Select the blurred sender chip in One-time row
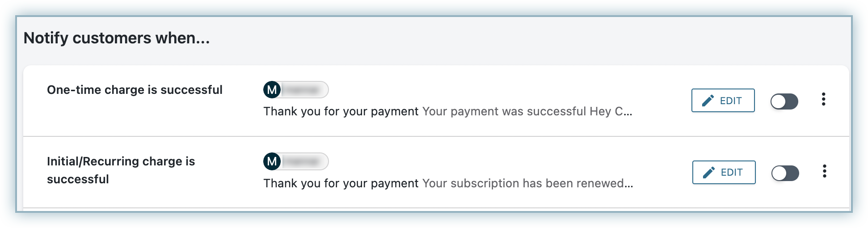868x228 pixels. click(x=304, y=90)
